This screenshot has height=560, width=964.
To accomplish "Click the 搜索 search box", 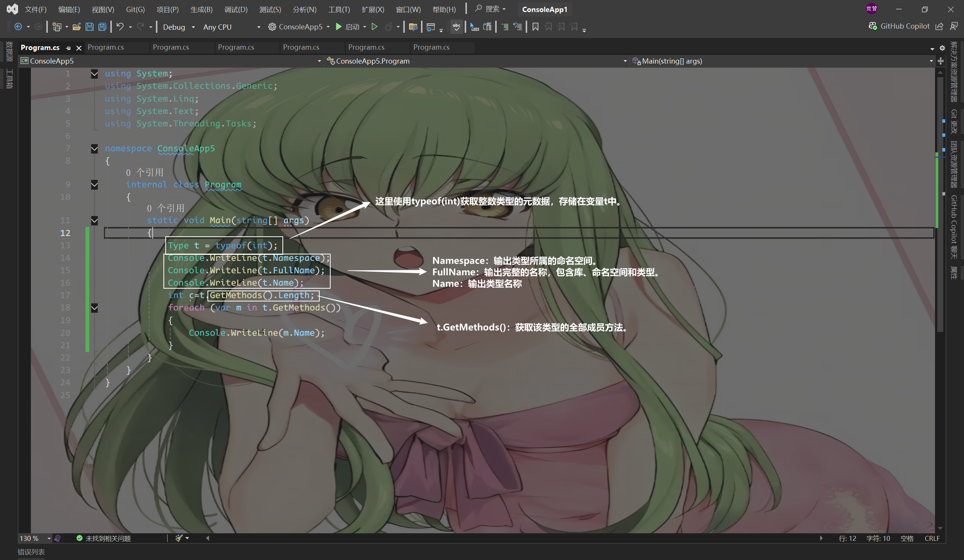I will (x=491, y=9).
